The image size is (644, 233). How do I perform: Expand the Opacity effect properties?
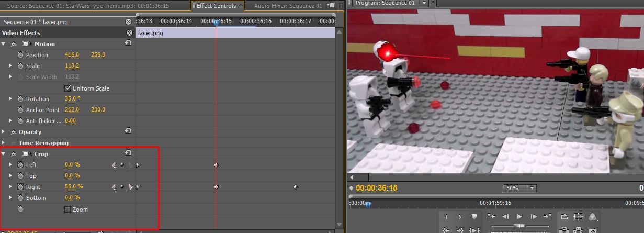[4, 132]
